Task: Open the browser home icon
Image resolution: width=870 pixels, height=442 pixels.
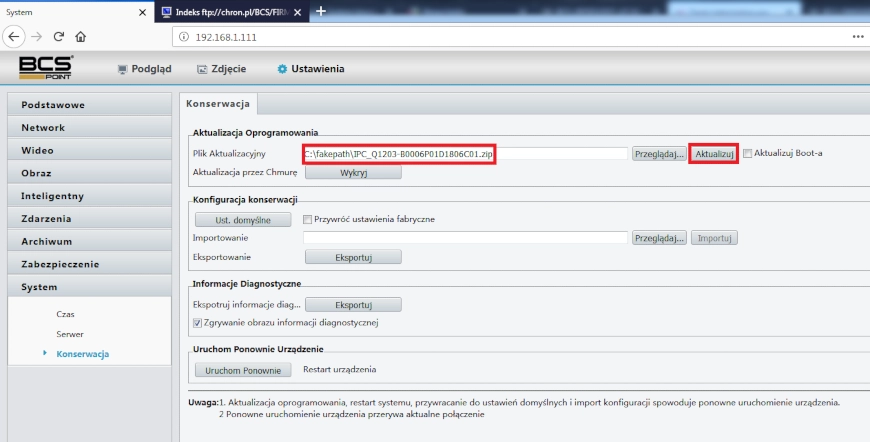Action: tap(80, 37)
